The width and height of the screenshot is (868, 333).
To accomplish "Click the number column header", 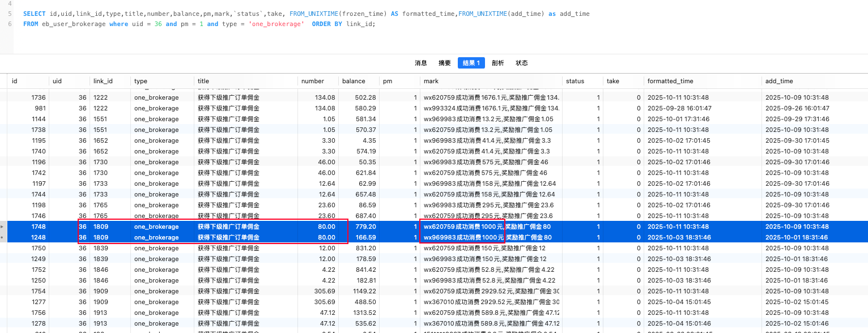I will tap(312, 81).
